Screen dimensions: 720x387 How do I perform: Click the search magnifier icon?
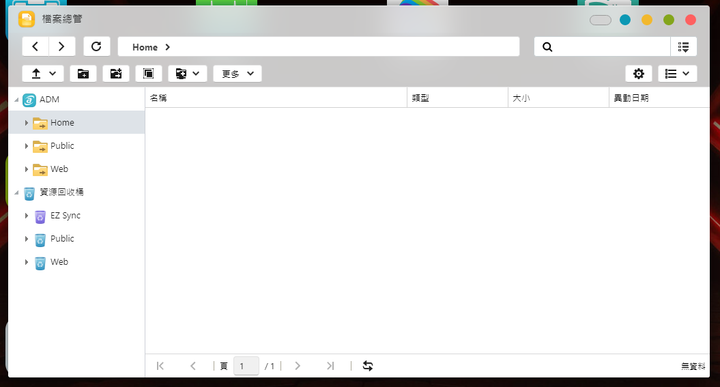pyautogui.click(x=547, y=47)
